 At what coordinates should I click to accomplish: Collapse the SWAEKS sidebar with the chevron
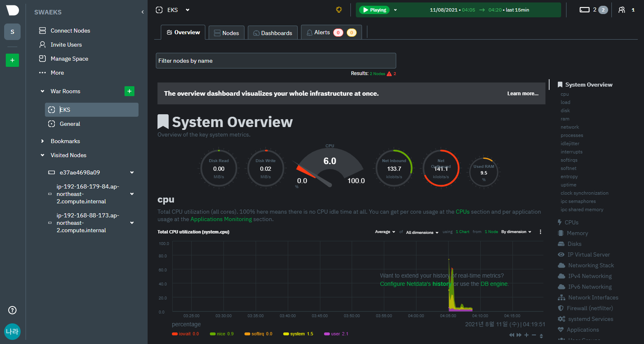pyautogui.click(x=143, y=12)
